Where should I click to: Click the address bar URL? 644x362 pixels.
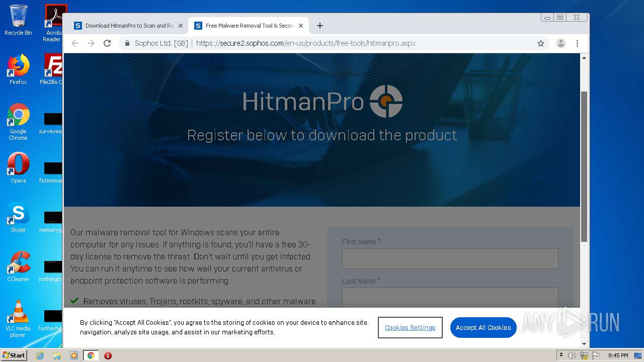click(x=306, y=43)
